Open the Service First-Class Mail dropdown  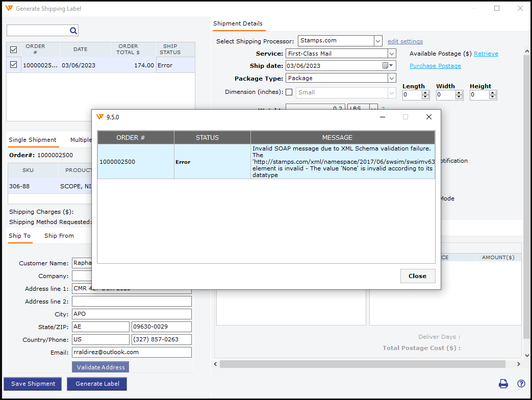pos(391,54)
